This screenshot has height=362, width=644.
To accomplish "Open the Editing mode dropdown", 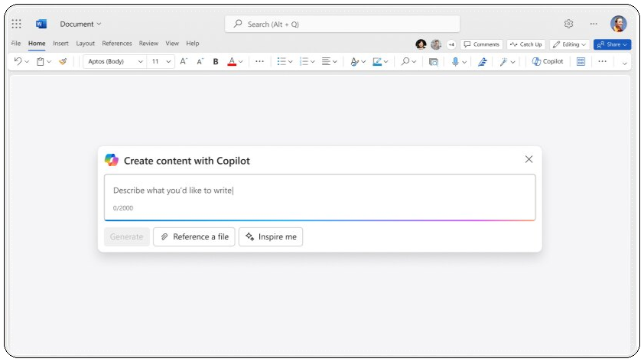I will [569, 44].
